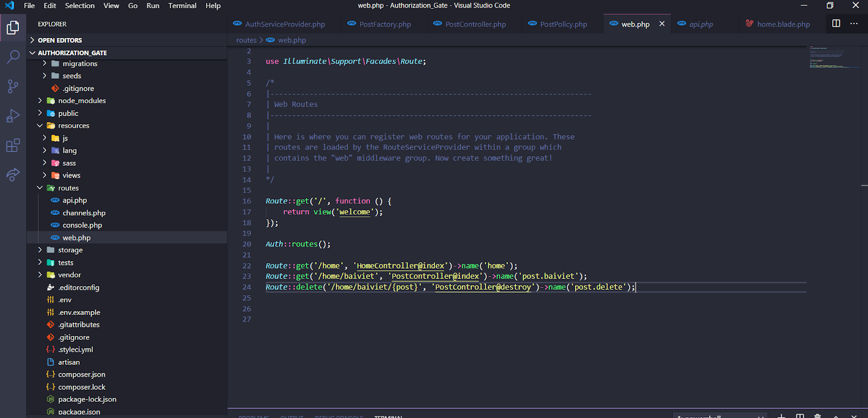The image size is (868, 418).
Task: Open the Terminal menu
Action: (x=182, y=5)
